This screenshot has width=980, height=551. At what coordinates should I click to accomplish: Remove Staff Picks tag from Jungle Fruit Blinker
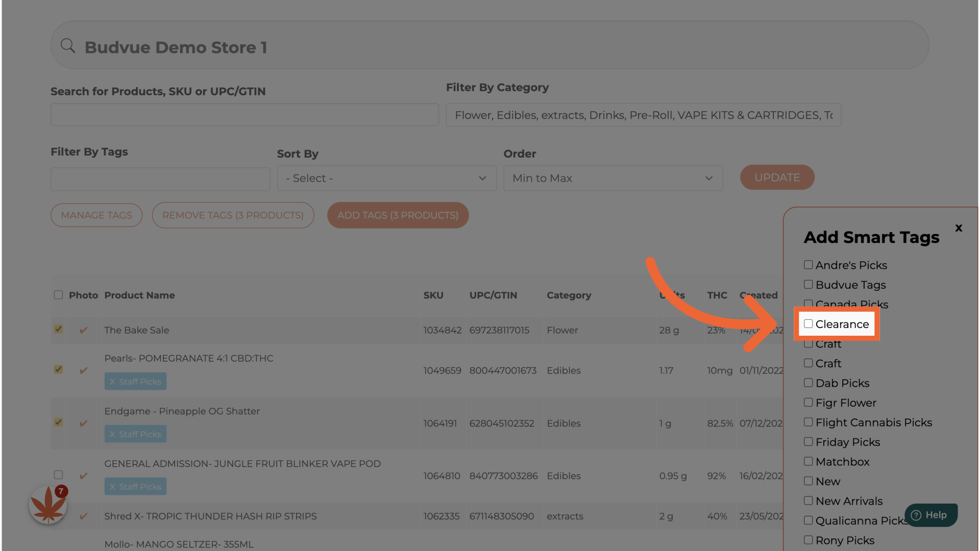click(x=112, y=487)
